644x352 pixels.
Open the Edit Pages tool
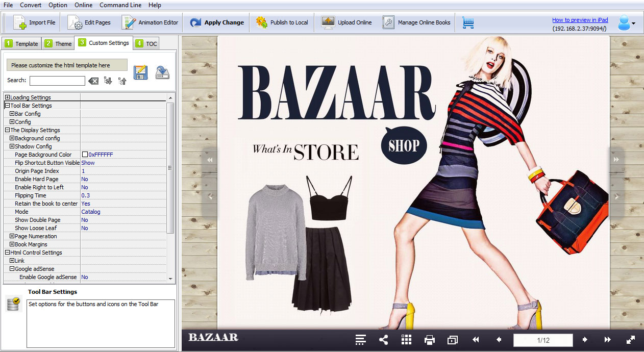[x=89, y=22]
